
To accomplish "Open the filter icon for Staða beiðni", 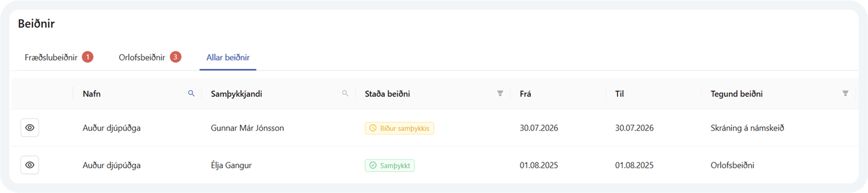I will pos(500,94).
